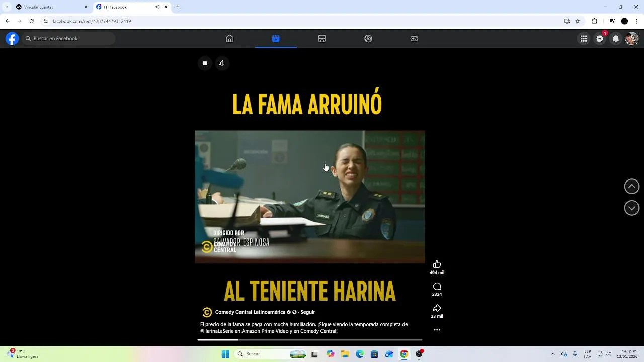Viewport: 644px width, 362px height.
Task: Open the reel three-dot more options
Action: (x=437, y=330)
